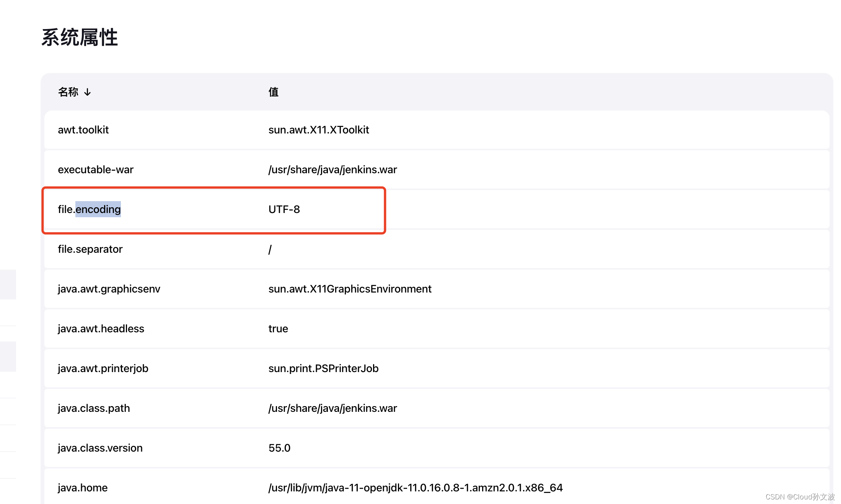Select the sun.awt.X11.XToolkit value

pos(319,130)
